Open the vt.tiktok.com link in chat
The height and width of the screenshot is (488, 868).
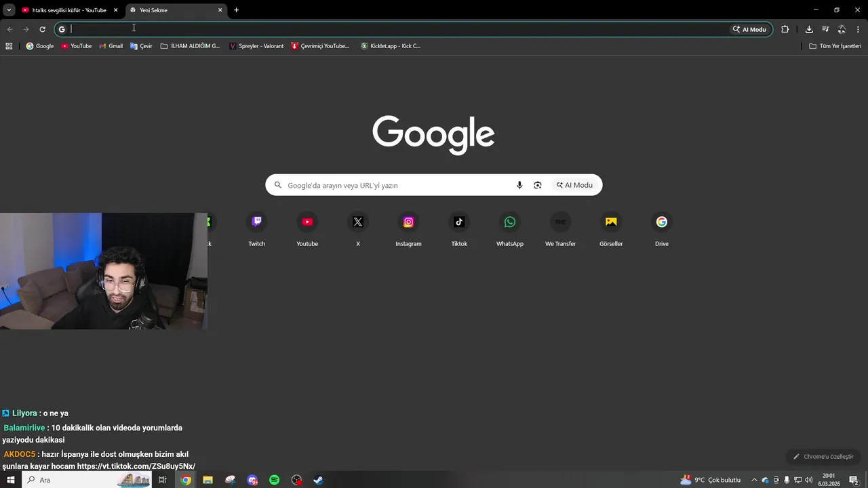[x=136, y=466]
